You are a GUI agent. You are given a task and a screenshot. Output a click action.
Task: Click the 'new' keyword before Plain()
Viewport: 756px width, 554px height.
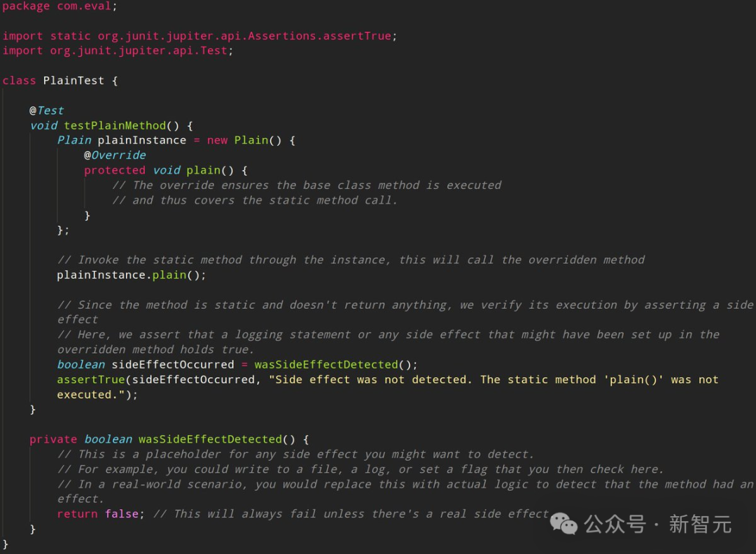pyautogui.click(x=217, y=141)
